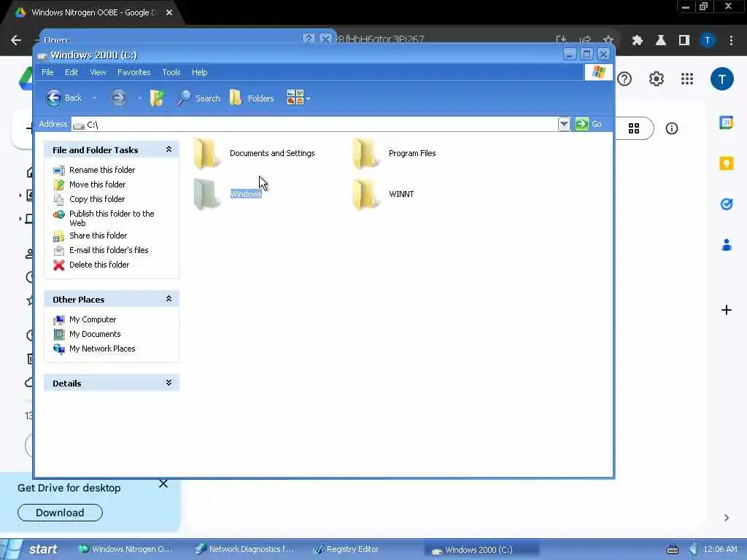Click Delete this folder

[99, 265]
